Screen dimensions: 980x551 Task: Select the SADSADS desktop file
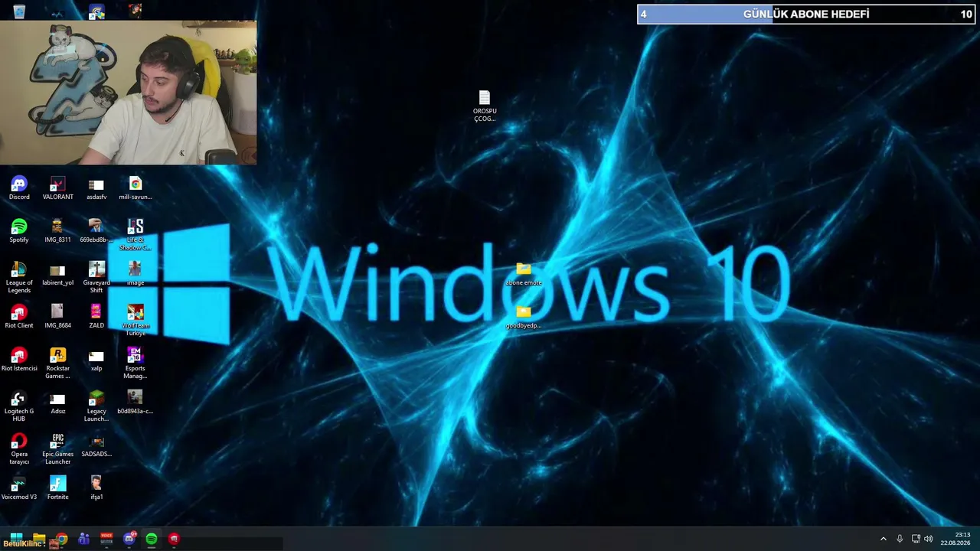click(x=96, y=445)
